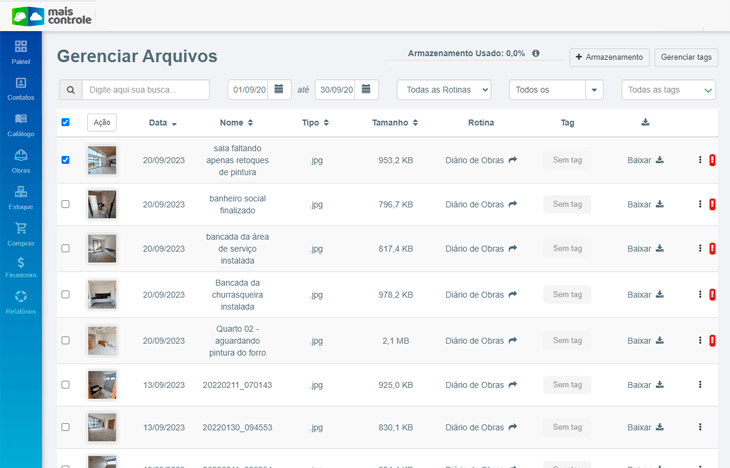This screenshot has height=468, width=730.
Task: Open the Todas as tags dropdown
Action: coord(668,90)
